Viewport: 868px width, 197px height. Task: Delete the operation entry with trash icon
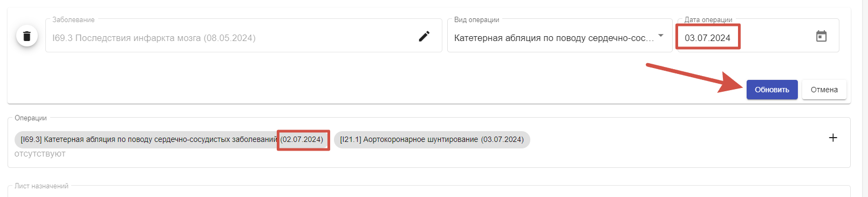27,36
